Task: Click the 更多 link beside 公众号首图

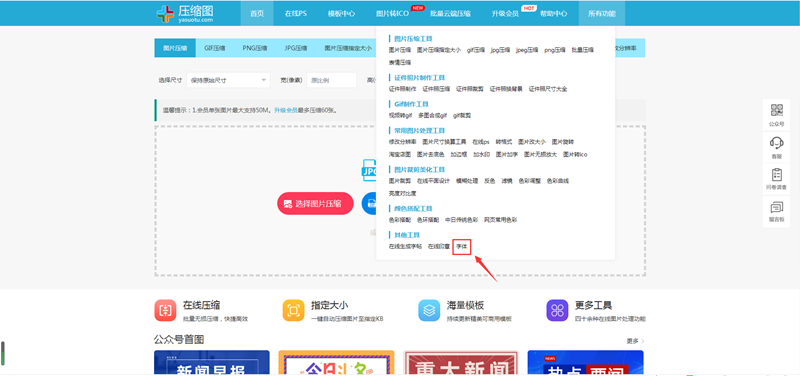Action: pos(636,341)
